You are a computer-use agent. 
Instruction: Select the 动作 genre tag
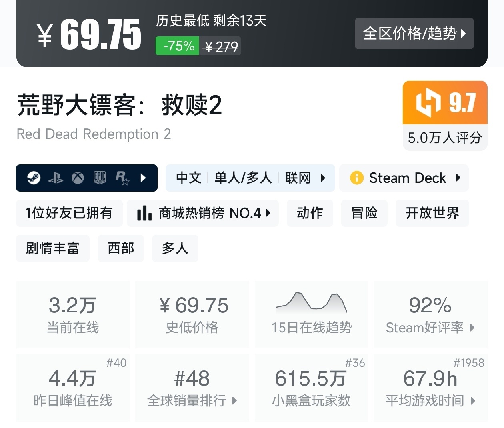click(x=310, y=213)
